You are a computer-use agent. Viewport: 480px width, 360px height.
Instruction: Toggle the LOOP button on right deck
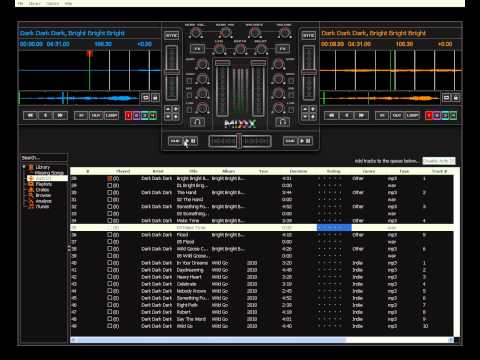[x=413, y=115]
